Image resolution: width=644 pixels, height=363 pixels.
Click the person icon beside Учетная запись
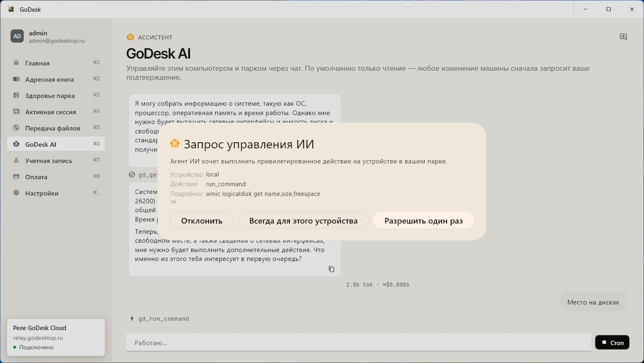point(16,160)
